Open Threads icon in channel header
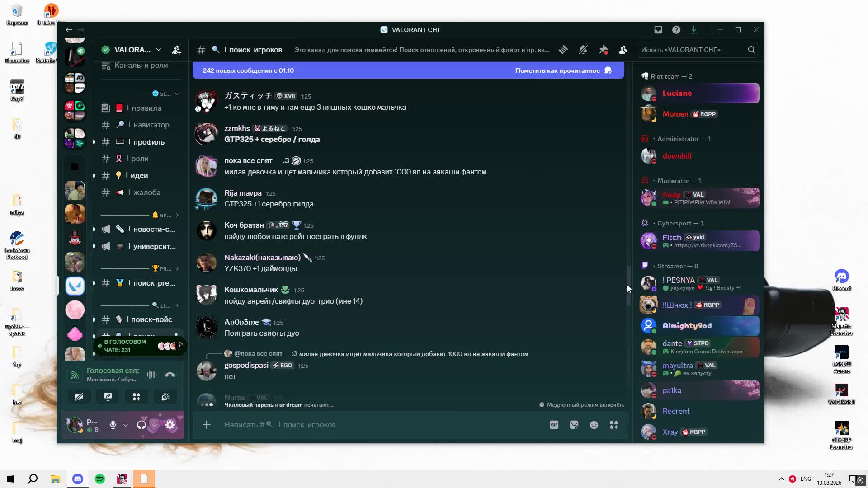This screenshot has width=868, height=488. (563, 50)
